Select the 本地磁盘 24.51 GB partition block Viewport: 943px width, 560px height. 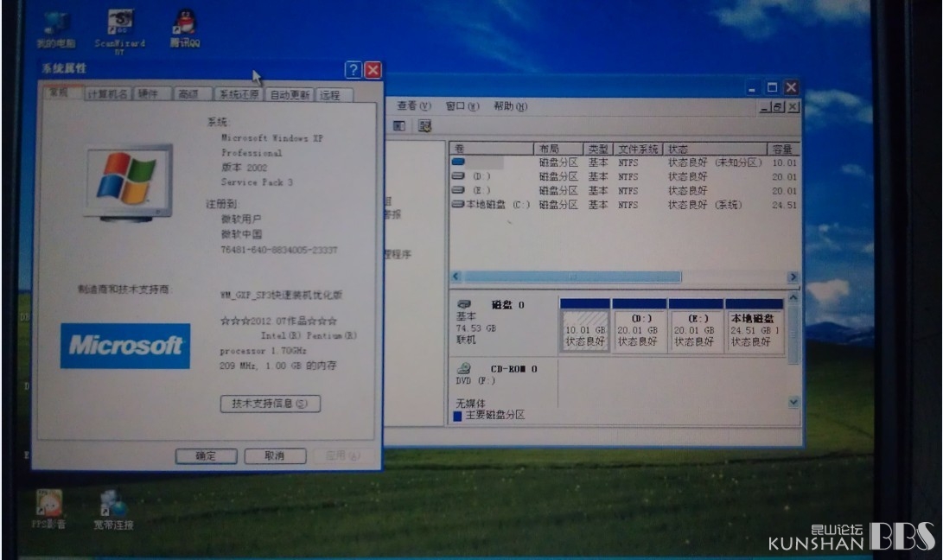point(755,326)
